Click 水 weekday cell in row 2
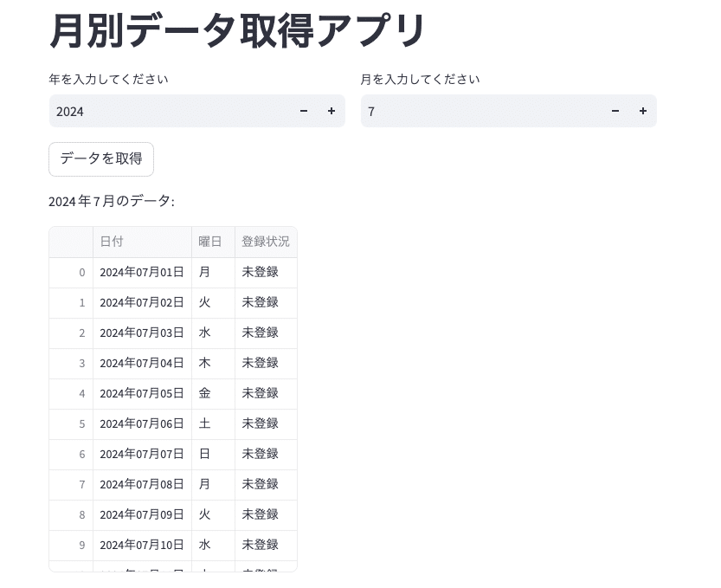721x588 pixels. (x=213, y=333)
